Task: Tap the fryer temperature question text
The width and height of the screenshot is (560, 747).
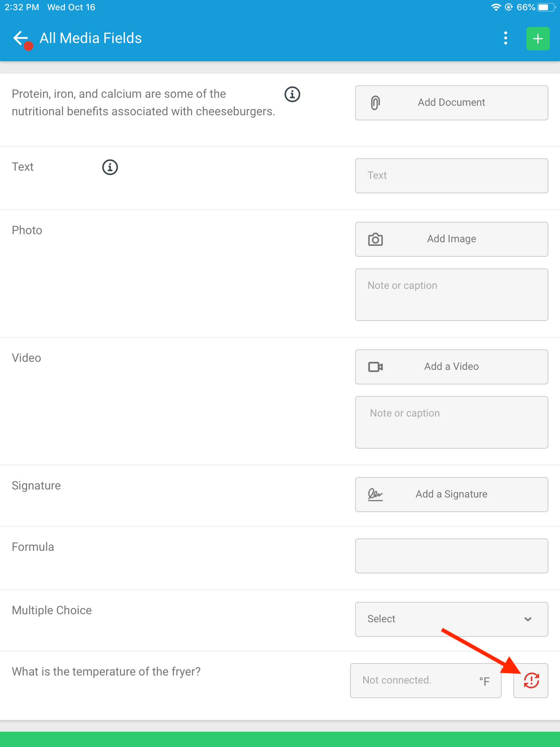Action: point(106,671)
